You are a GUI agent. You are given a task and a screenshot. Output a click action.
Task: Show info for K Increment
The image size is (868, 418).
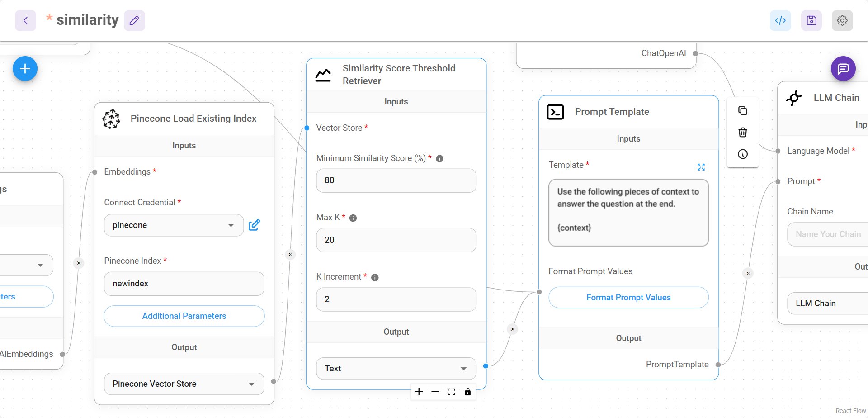pyautogui.click(x=375, y=277)
